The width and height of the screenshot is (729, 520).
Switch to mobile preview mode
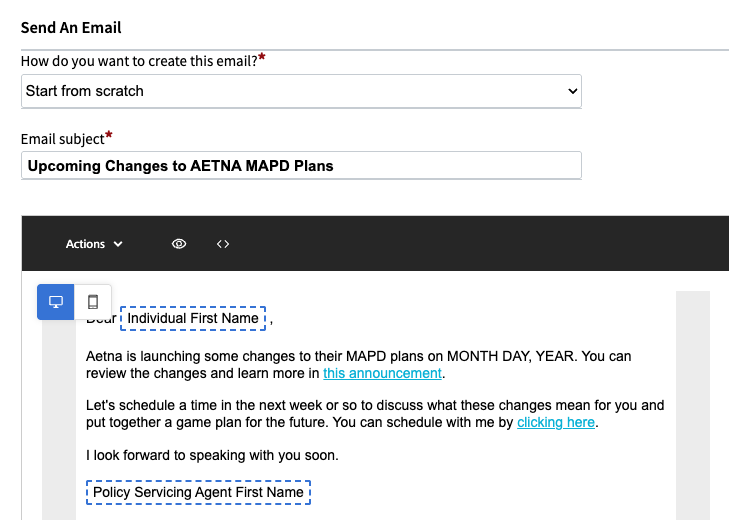point(93,302)
